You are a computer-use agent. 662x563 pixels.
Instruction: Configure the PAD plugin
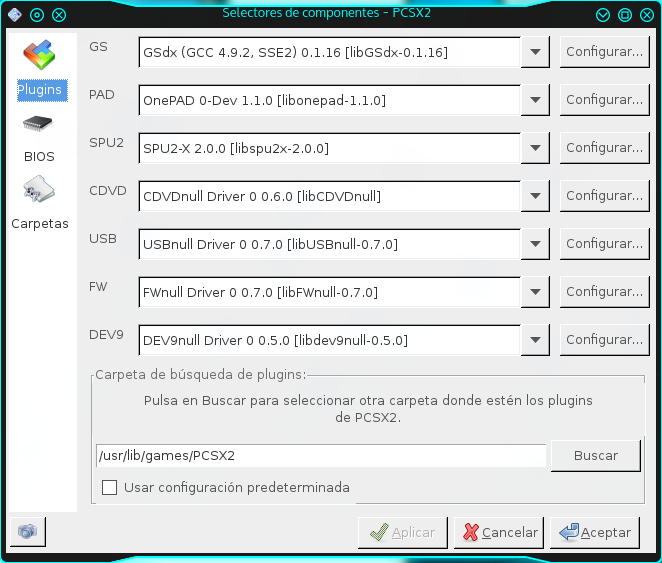tap(605, 100)
